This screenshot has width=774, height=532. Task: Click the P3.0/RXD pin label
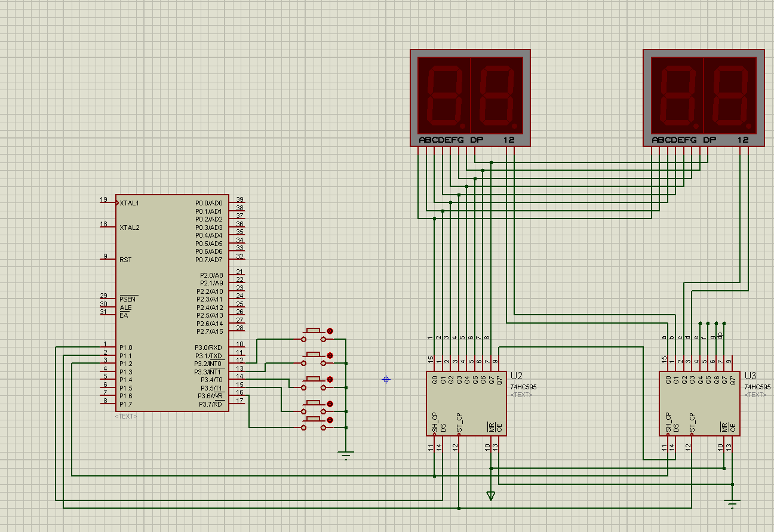tap(209, 348)
